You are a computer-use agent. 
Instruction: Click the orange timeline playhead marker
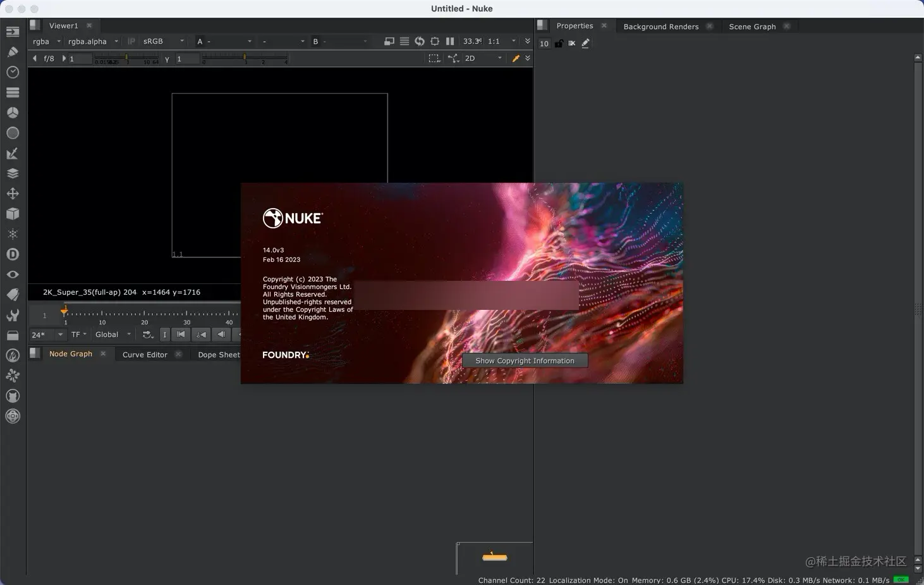pyautogui.click(x=64, y=311)
